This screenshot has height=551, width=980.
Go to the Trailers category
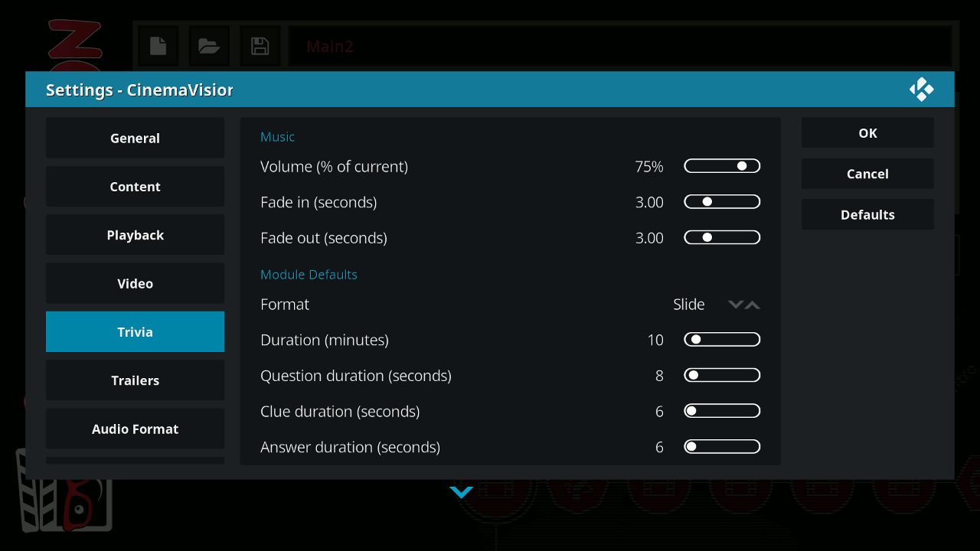(135, 380)
